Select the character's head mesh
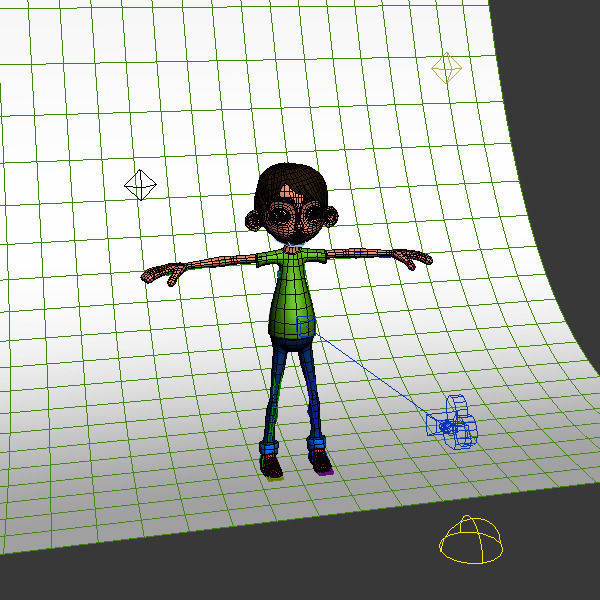The image size is (600, 600). (292, 204)
